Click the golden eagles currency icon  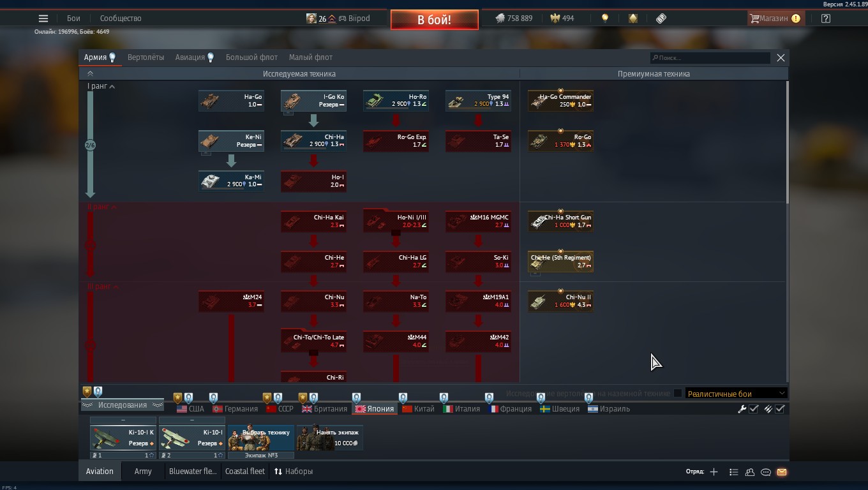pos(555,19)
